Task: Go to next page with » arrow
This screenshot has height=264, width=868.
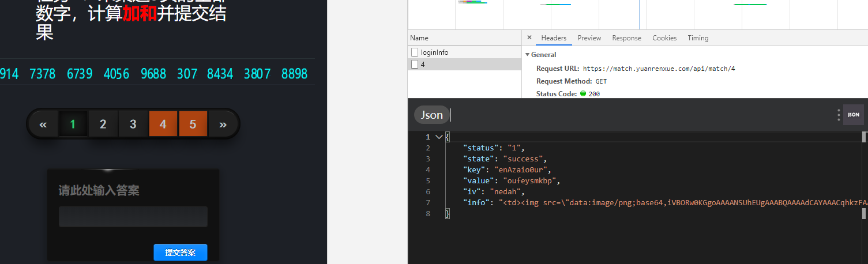Action: click(223, 124)
